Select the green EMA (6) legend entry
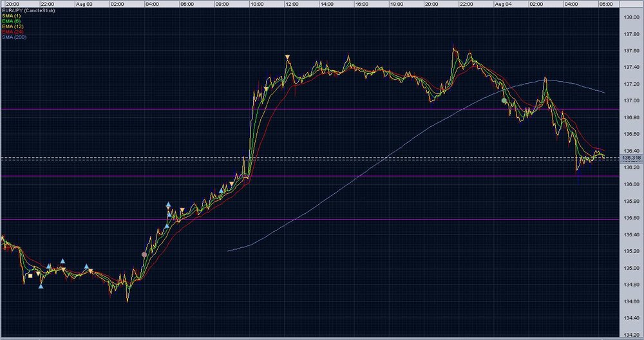The height and width of the screenshot is (340, 644). [11, 21]
